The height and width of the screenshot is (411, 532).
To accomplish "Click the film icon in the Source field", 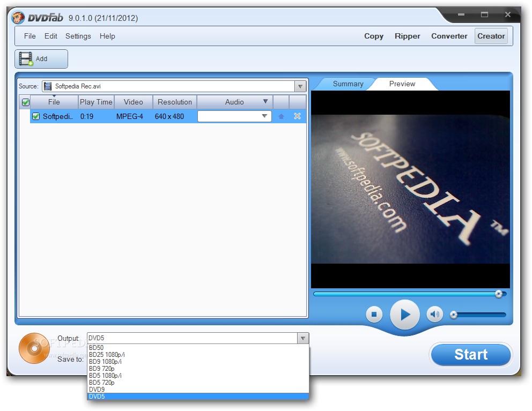I will tap(48, 86).
